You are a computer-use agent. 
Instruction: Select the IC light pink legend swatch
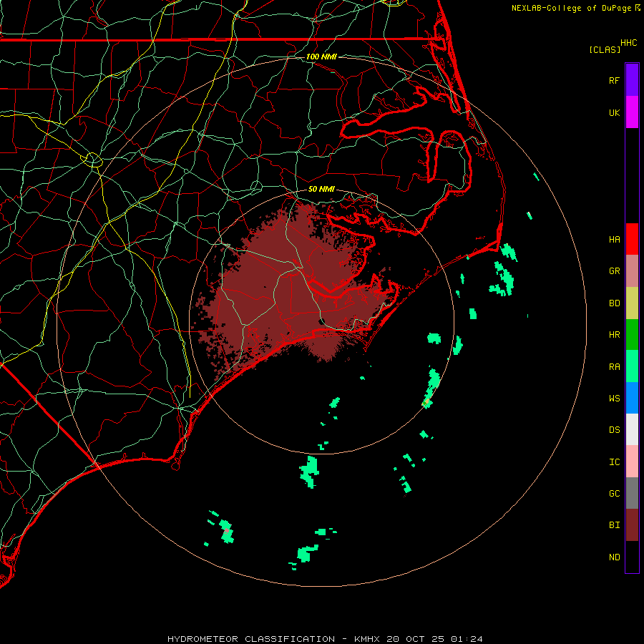click(632, 462)
